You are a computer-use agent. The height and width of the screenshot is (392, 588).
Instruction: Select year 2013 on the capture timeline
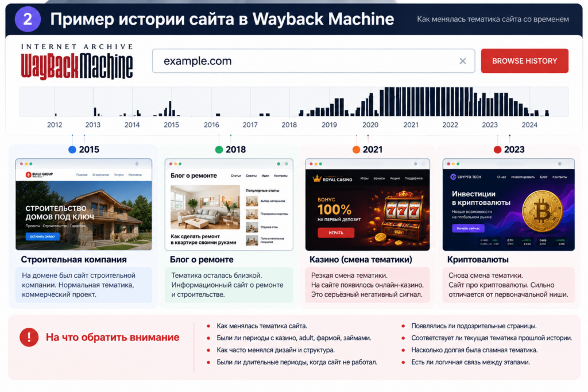pos(92,125)
